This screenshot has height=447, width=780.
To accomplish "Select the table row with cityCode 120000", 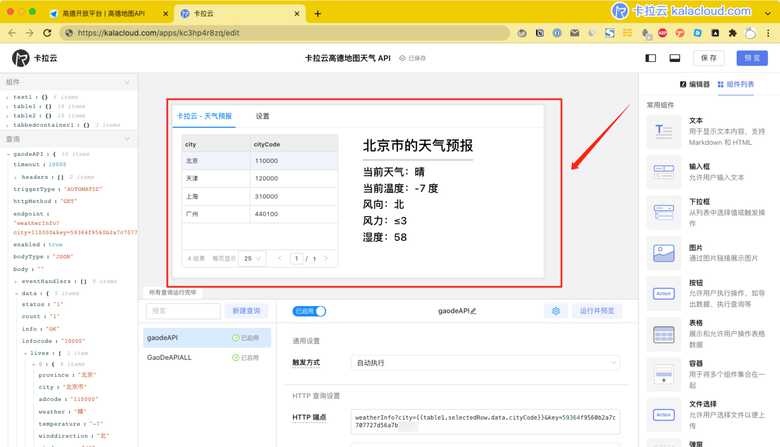I will [x=260, y=179].
